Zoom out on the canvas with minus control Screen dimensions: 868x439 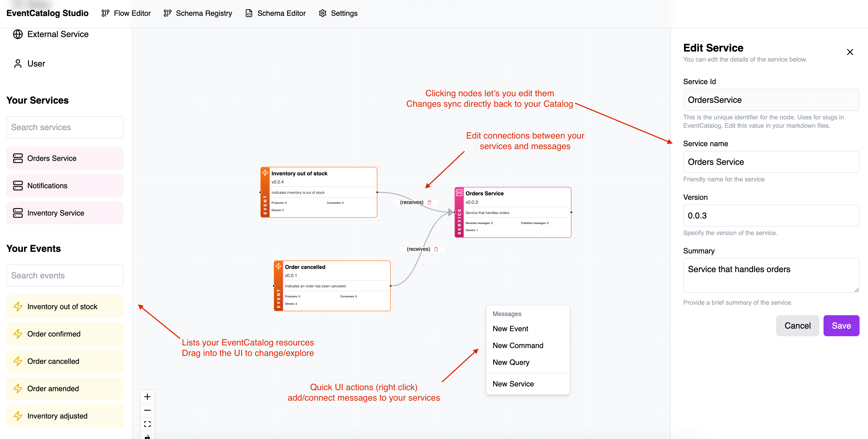[147, 410]
